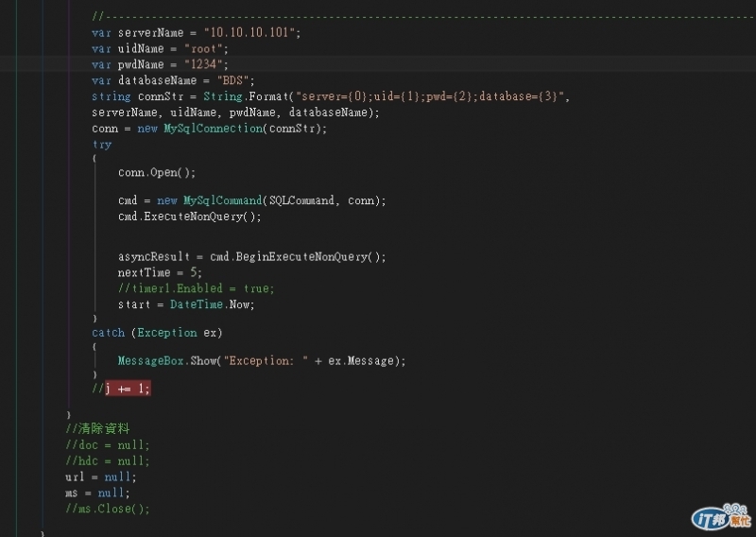The image size is (756, 537).
Task: Click the serverName argument on arguments line
Action: click(x=124, y=113)
